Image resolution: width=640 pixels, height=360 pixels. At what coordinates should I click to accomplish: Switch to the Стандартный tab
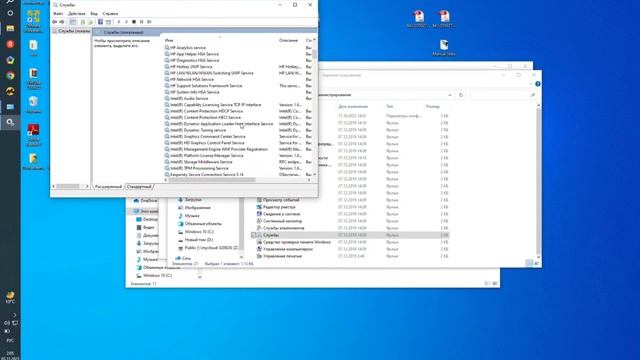[139, 187]
